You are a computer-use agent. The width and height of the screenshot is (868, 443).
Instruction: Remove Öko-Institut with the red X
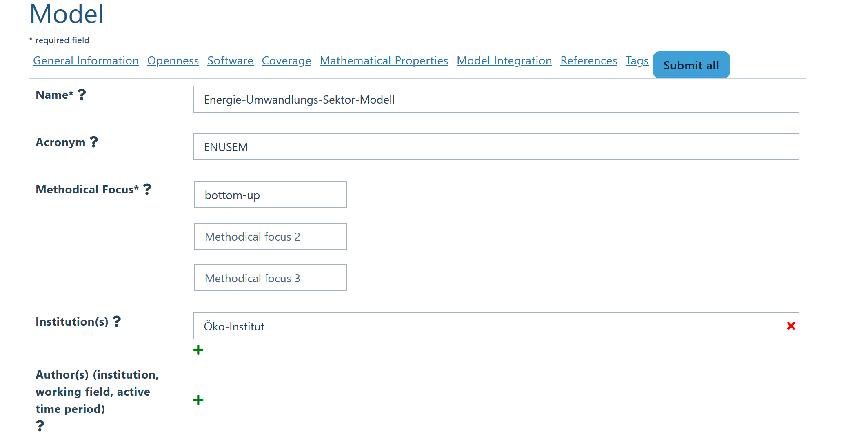(x=791, y=326)
